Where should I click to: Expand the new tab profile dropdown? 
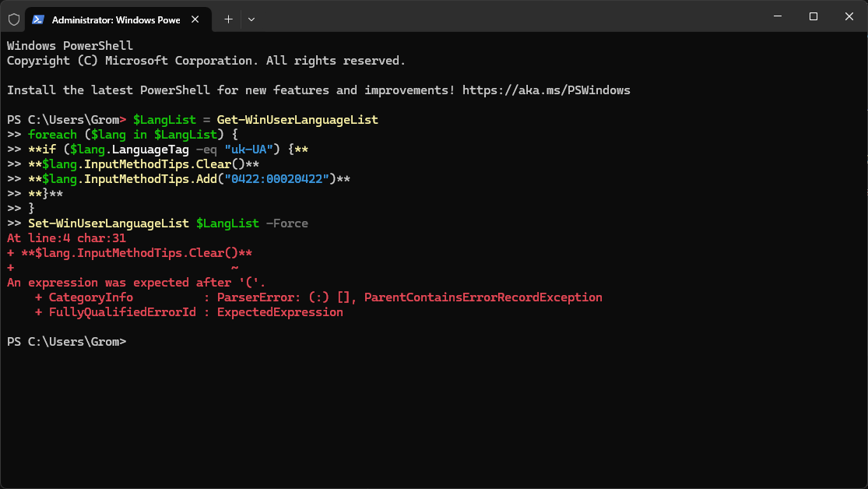[x=251, y=19]
